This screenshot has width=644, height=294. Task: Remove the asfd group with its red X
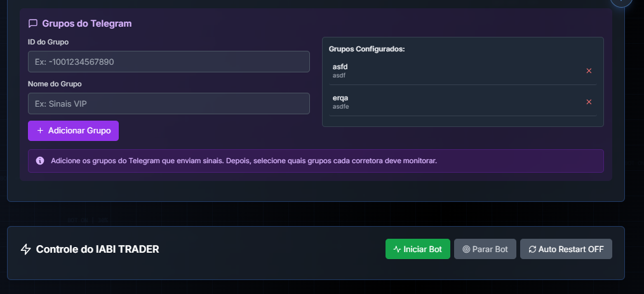(x=589, y=70)
